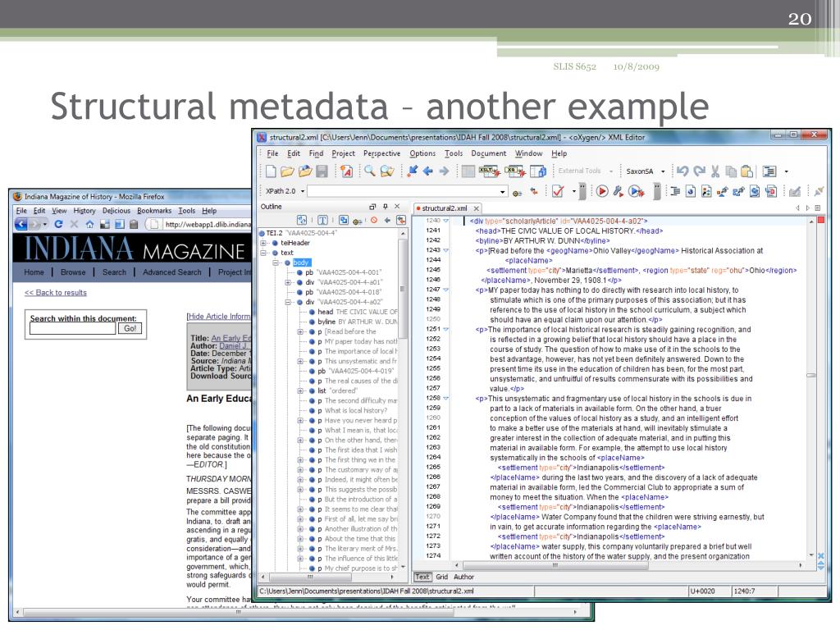
Task: Click the XQuery debugger perspective icon
Action: [x=515, y=171]
